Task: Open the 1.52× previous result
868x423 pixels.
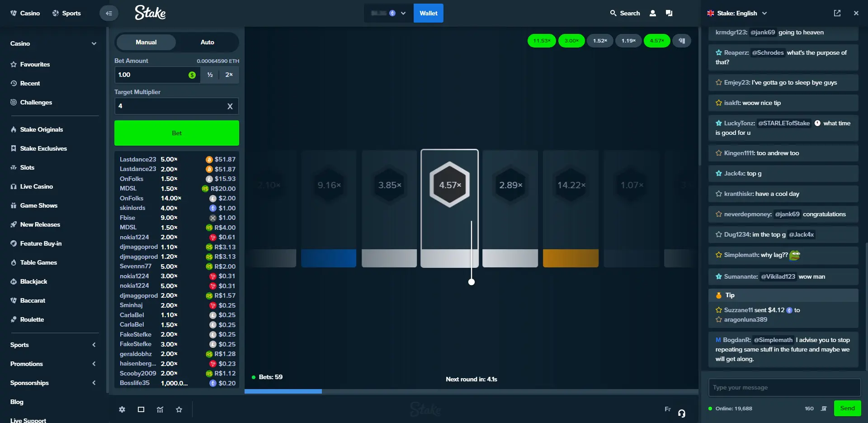Action: click(x=600, y=41)
